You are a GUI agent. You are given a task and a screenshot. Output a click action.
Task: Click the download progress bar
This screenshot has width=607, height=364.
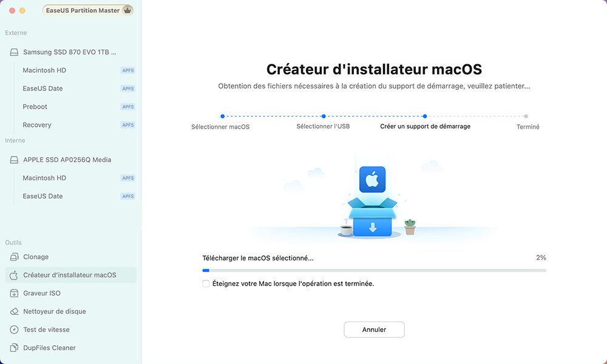374,270
